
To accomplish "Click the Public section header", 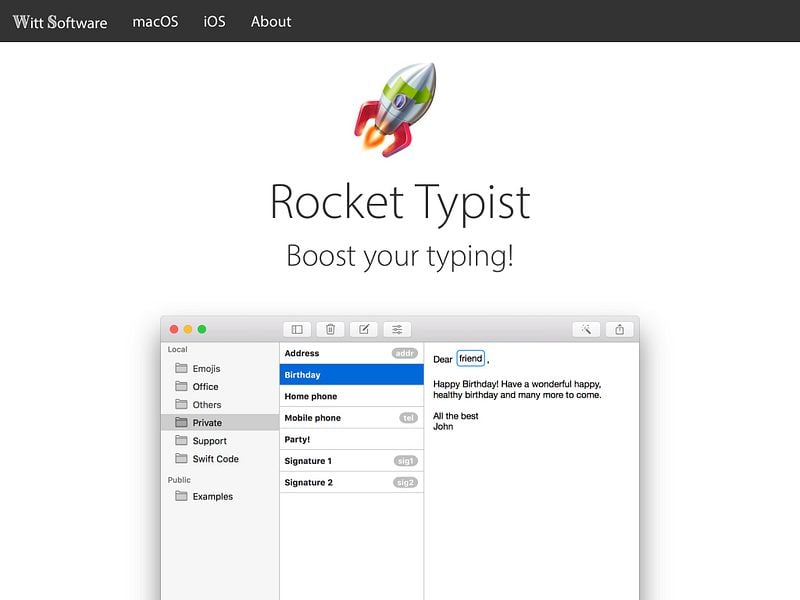I will tap(179, 480).
